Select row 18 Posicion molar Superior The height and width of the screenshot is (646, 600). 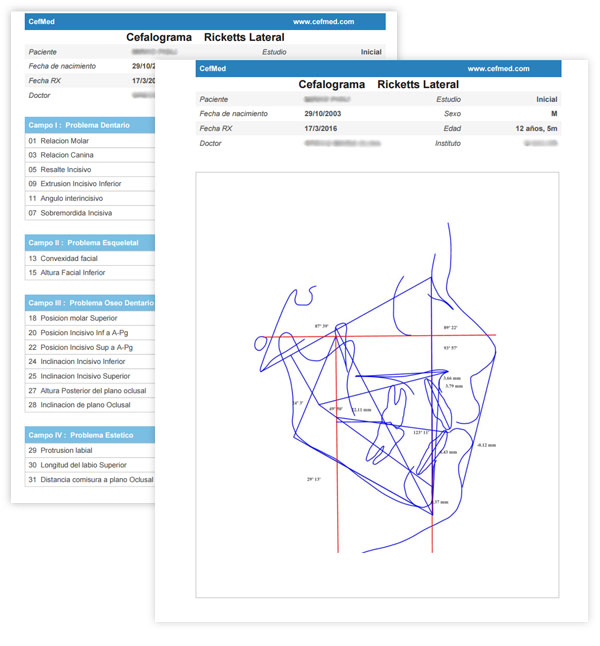click(90, 318)
